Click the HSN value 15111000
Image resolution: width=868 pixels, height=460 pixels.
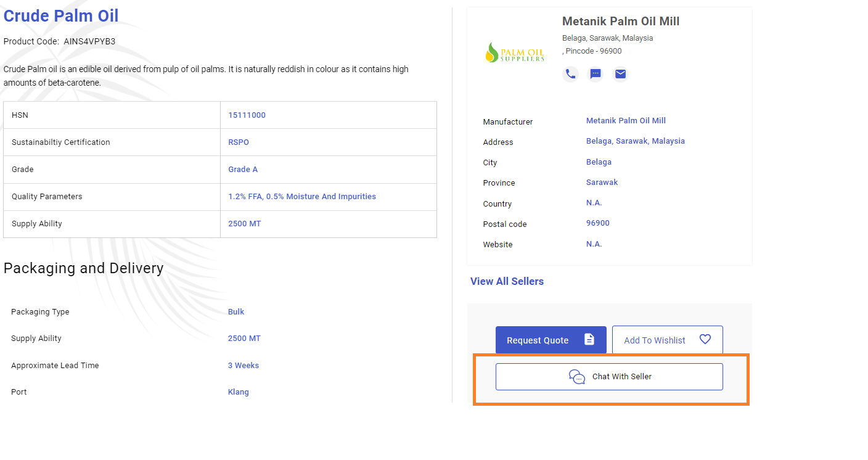coord(247,115)
